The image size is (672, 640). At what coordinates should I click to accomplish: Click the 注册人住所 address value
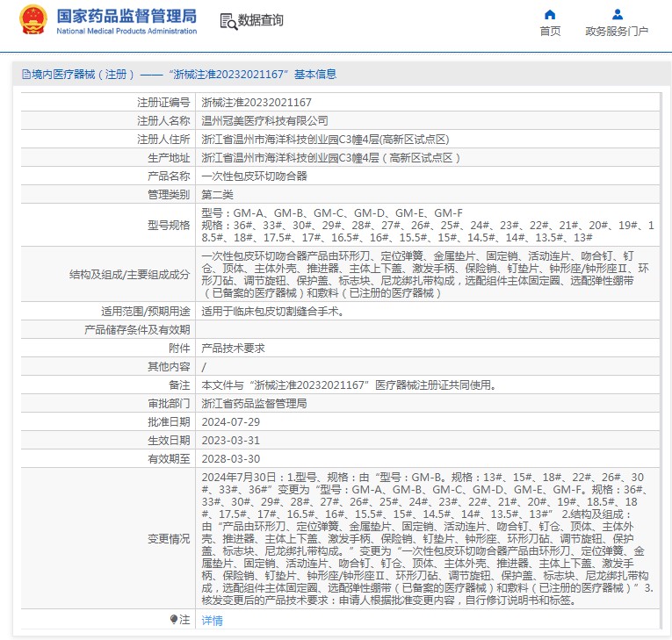click(325, 140)
